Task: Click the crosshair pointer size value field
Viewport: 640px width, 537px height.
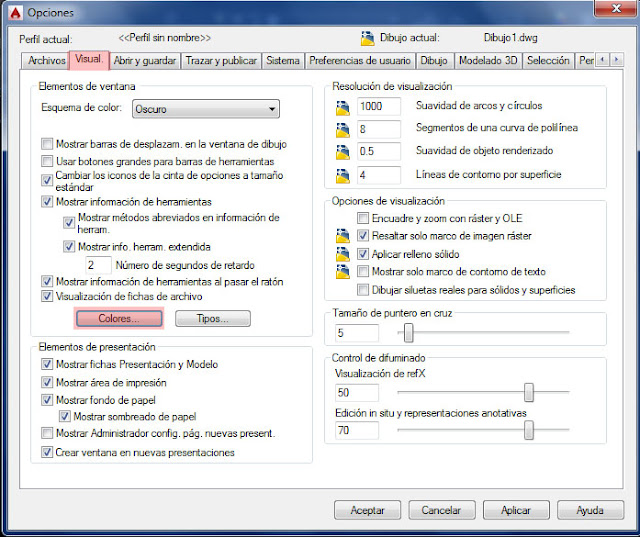Action: coord(357,333)
